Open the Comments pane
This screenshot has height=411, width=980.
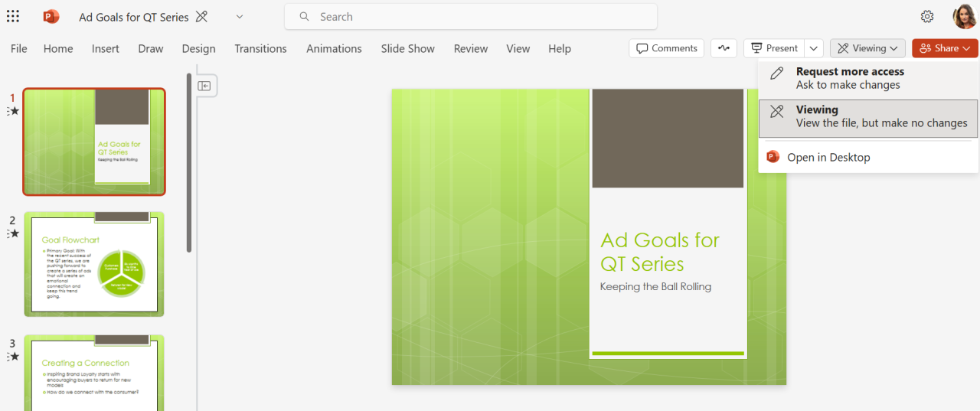pos(667,48)
